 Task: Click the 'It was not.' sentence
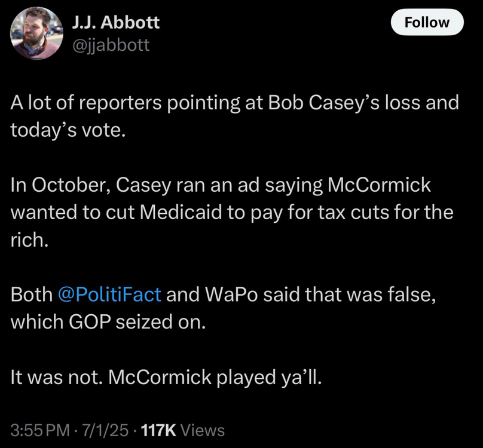click(57, 377)
